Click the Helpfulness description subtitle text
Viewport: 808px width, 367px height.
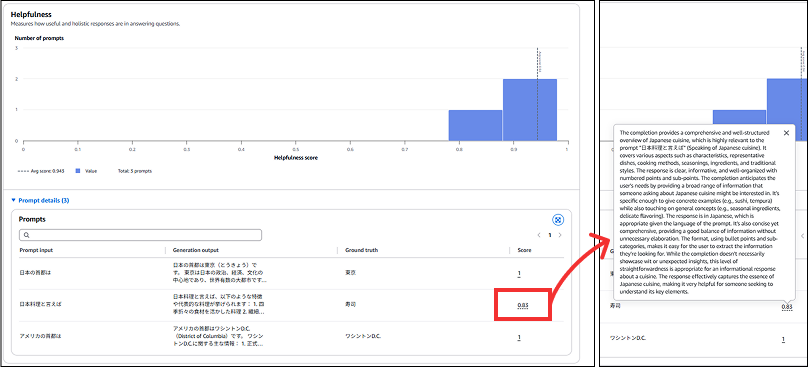click(x=95, y=24)
